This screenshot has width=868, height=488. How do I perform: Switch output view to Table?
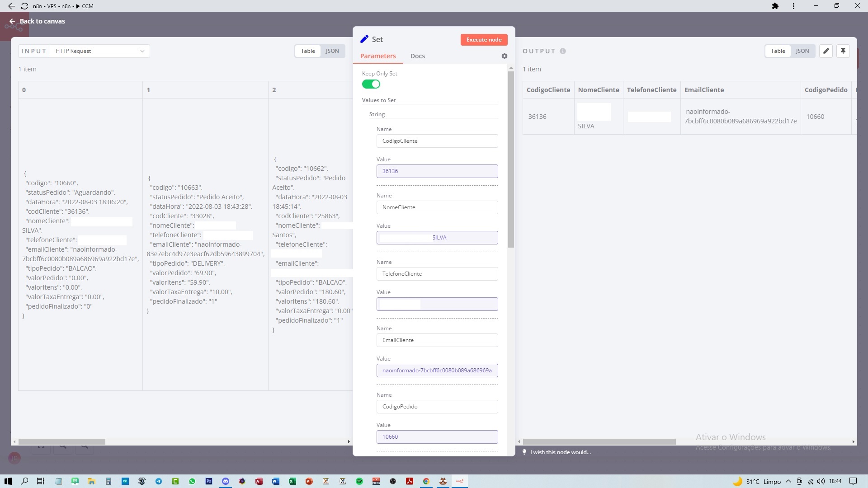778,51
